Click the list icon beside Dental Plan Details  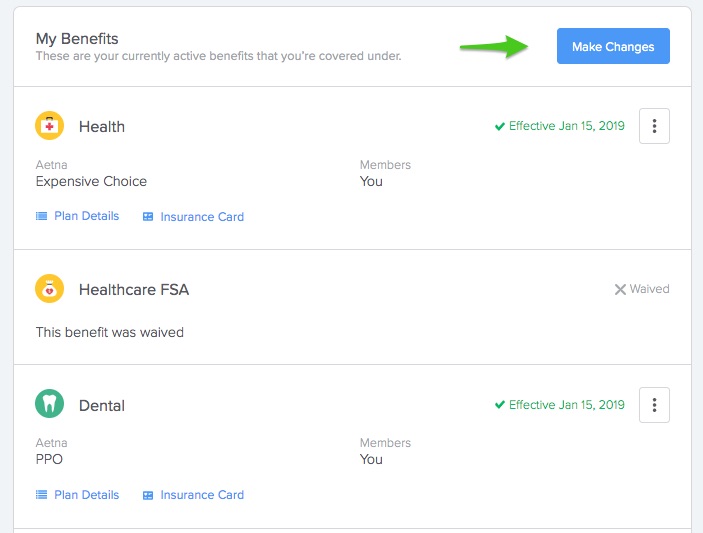[x=41, y=495]
